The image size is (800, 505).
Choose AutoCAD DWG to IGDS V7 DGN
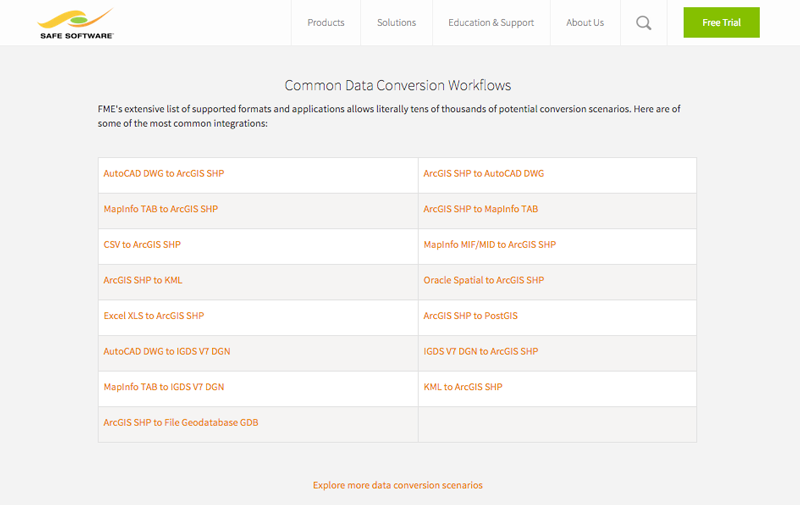[167, 351]
